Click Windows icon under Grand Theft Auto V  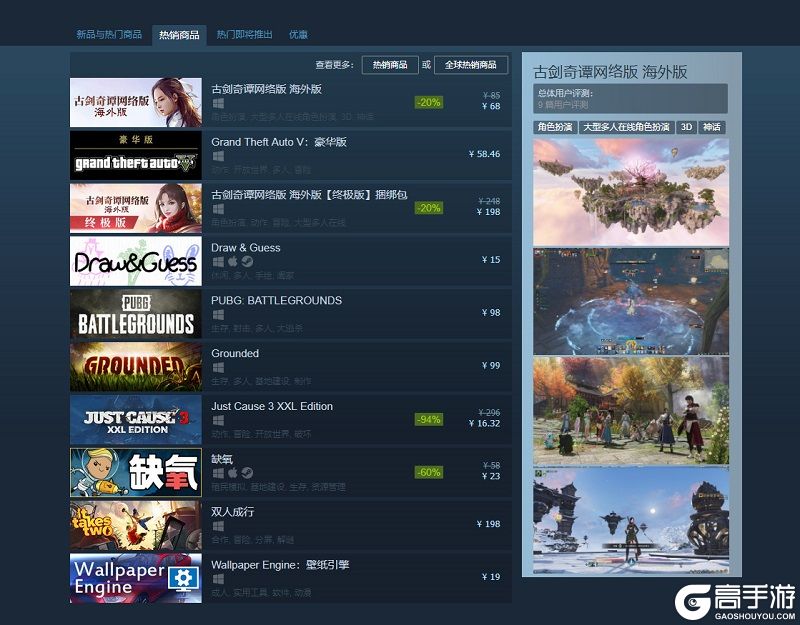coord(218,156)
